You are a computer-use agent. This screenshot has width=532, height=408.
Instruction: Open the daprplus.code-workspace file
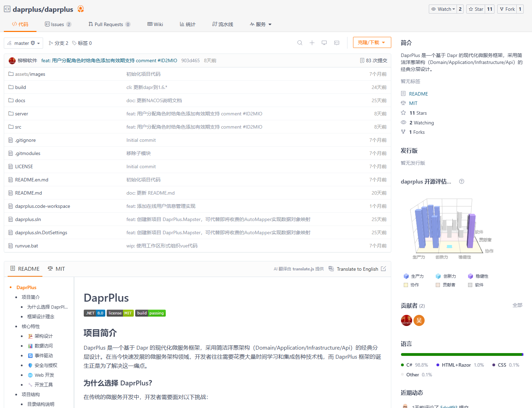coord(42,206)
